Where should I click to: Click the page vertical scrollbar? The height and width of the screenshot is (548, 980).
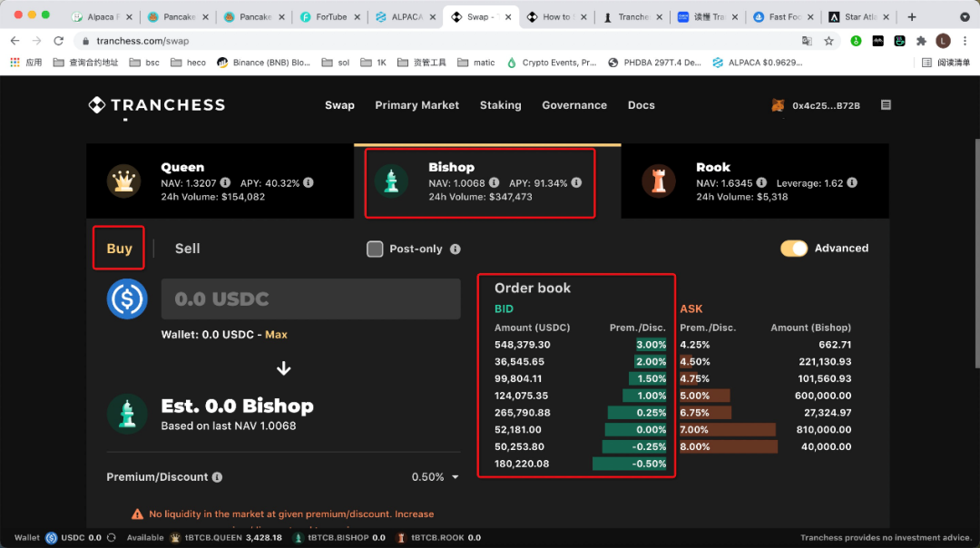976,253
